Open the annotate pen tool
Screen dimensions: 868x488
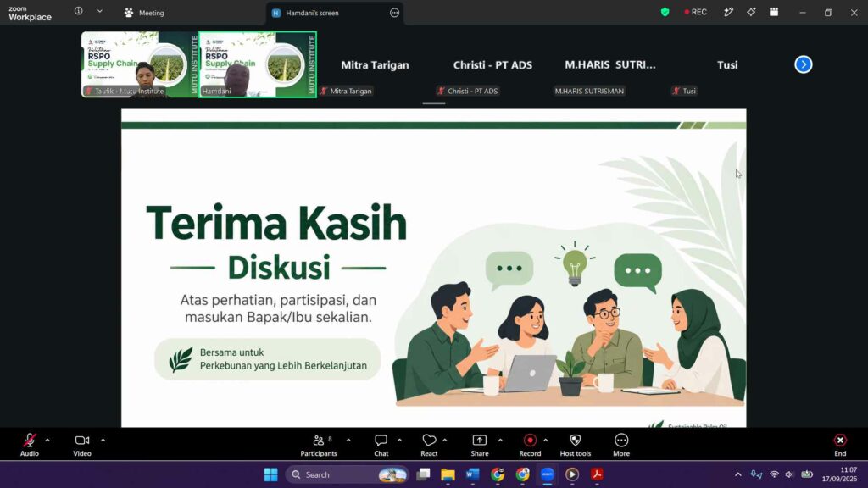pos(728,12)
